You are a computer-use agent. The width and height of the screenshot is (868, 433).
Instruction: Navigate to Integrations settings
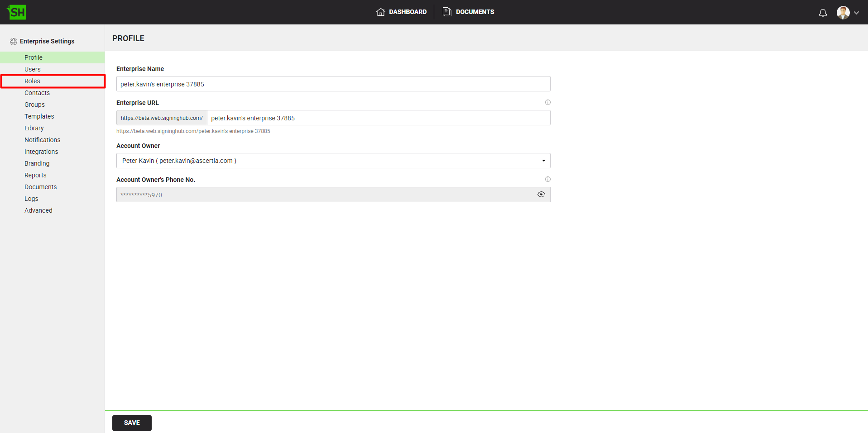pyautogui.click(x=41, y=152)
